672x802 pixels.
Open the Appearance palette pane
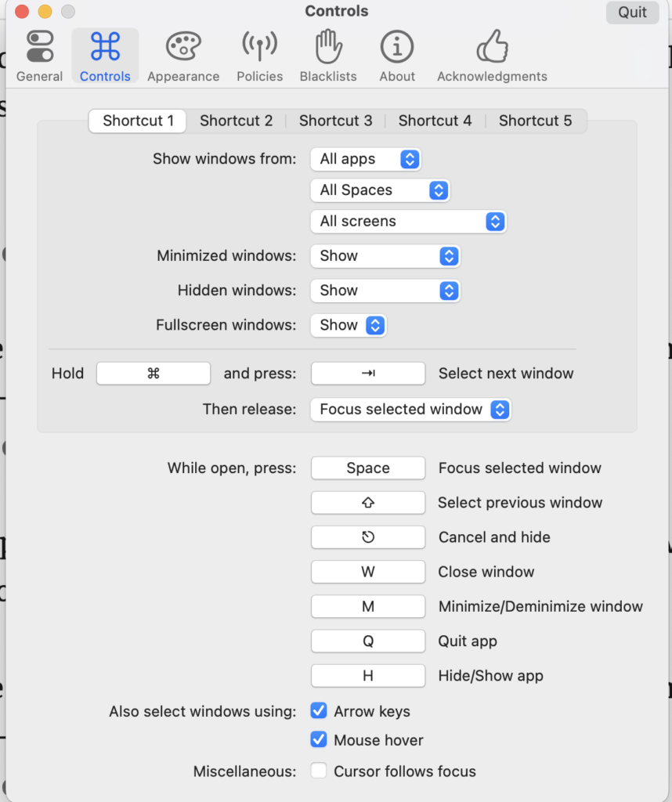click(x=183, y=56)
